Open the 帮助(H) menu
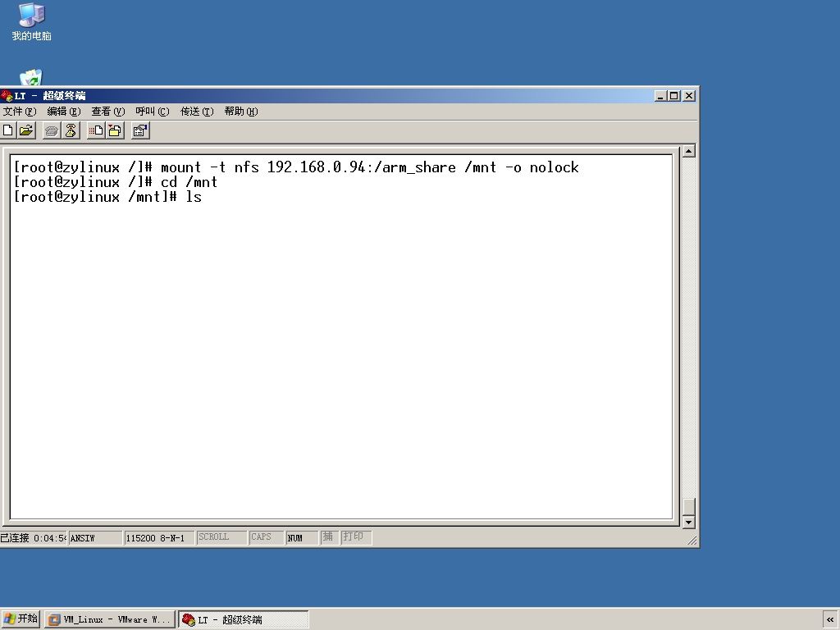This screenshot has width=840, height=630. [241, 112]
